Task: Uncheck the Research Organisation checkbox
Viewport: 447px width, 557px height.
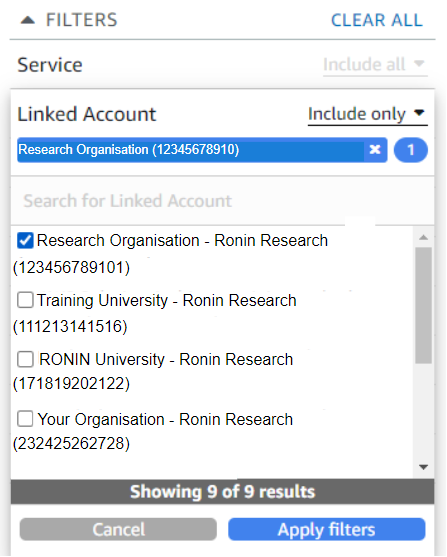Action: coord(25,240)
